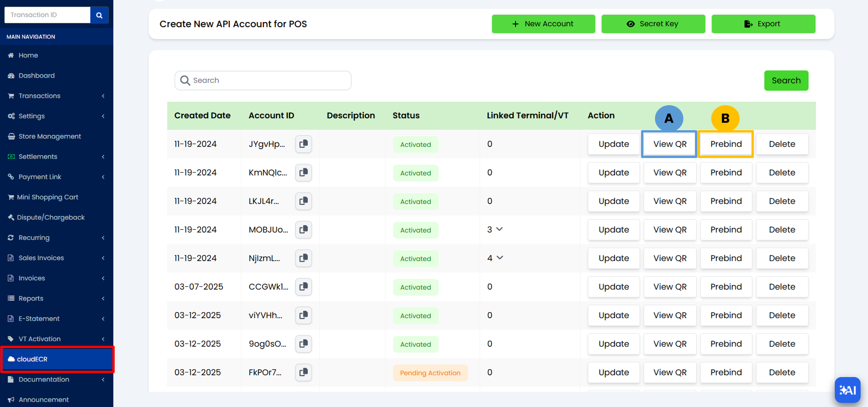Open the AI assistant floating icon

coord(847,390)
